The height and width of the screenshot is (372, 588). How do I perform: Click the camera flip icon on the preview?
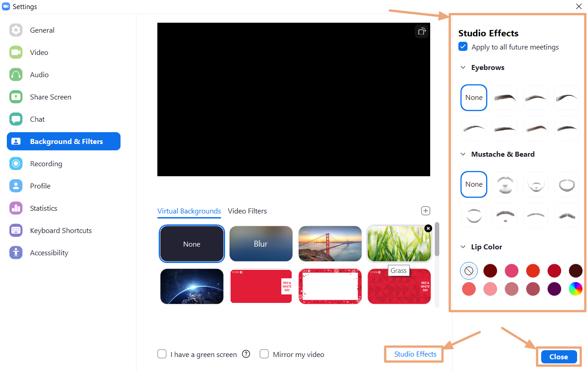(x=421, y=31)
